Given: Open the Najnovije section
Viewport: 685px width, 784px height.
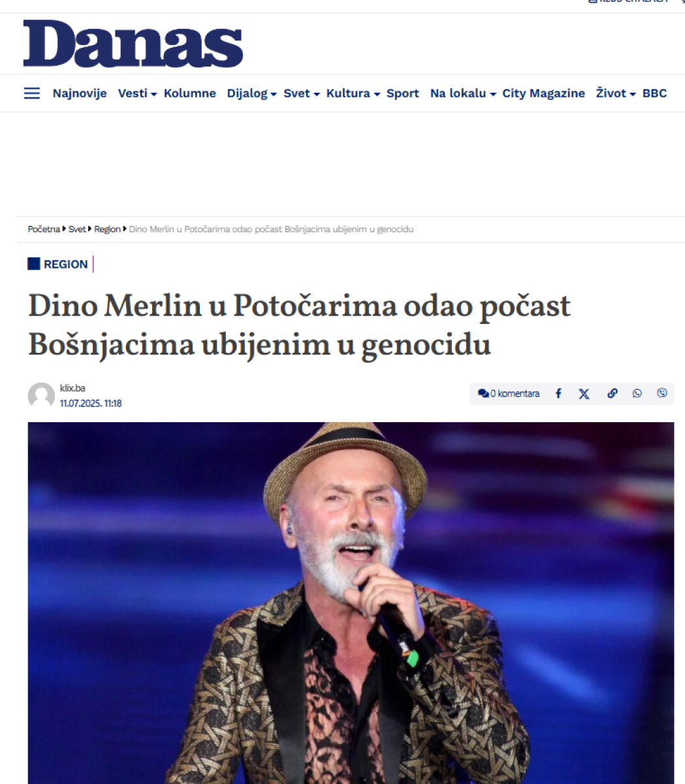Looking at the screenshot, I should tap(80, 93).
